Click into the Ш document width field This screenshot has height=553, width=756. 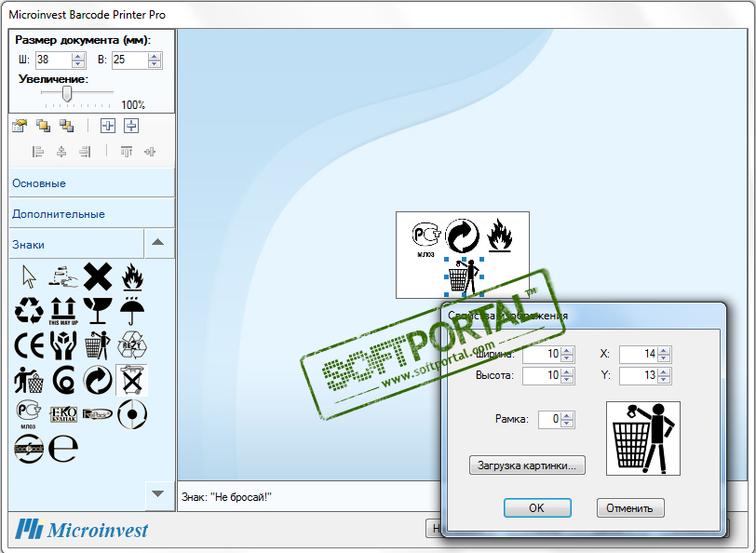tap(54, 60)
